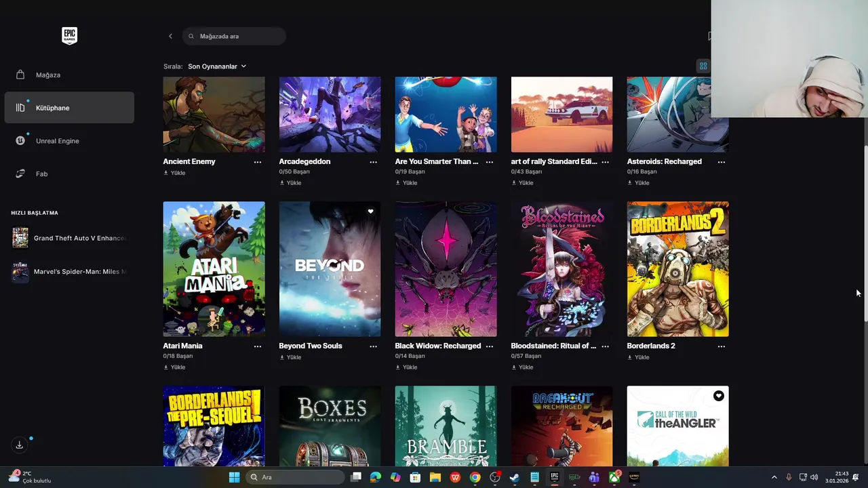The image size is (868, 488).
Task: Open Steam from the taskbar
Action: [515, 477]
